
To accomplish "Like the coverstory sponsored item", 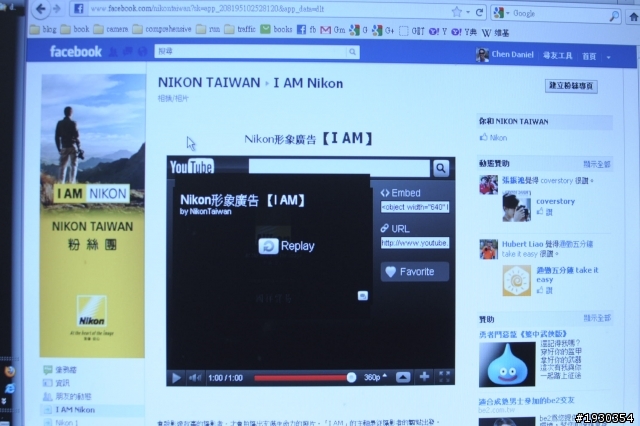I will point(544,212).
